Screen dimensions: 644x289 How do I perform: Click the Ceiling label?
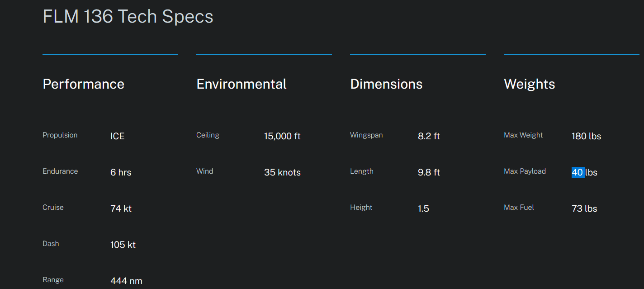point(208,135)
